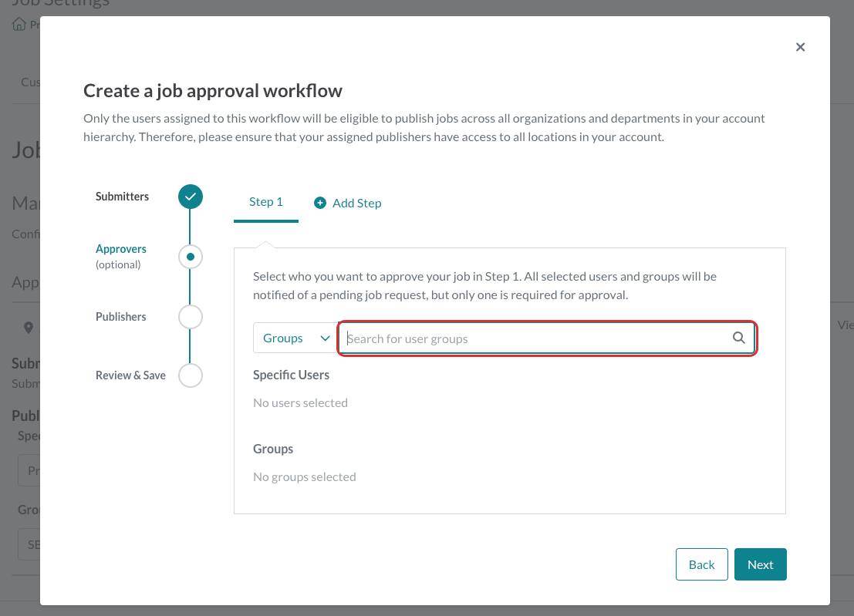Close the workflow dialog with X icon
854x616 pixels.
800,47
